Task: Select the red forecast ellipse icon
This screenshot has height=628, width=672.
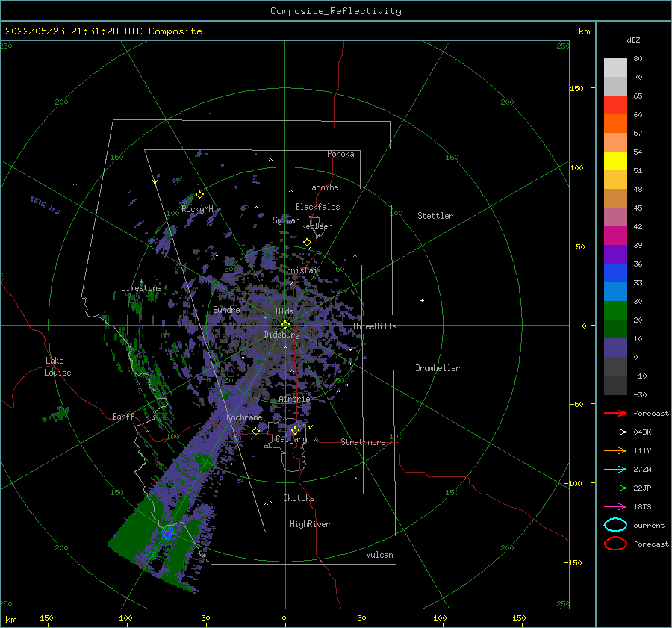Action: tap(615, 544)
